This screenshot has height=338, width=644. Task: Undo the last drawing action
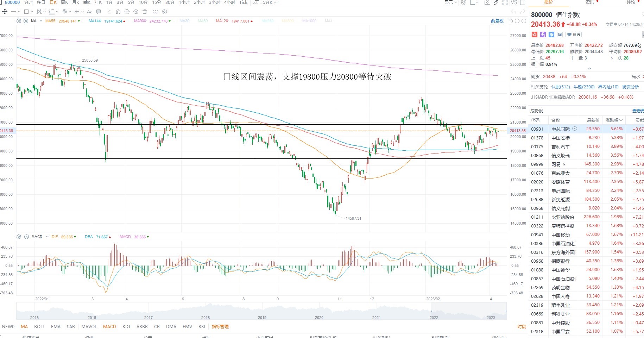513,12
